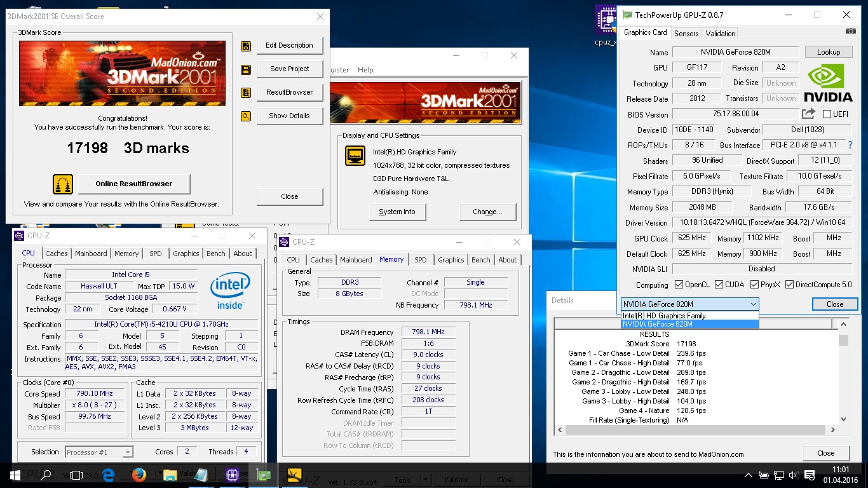Open the Windows Start menu
This screenshot has height=488, width=868.
15,475
